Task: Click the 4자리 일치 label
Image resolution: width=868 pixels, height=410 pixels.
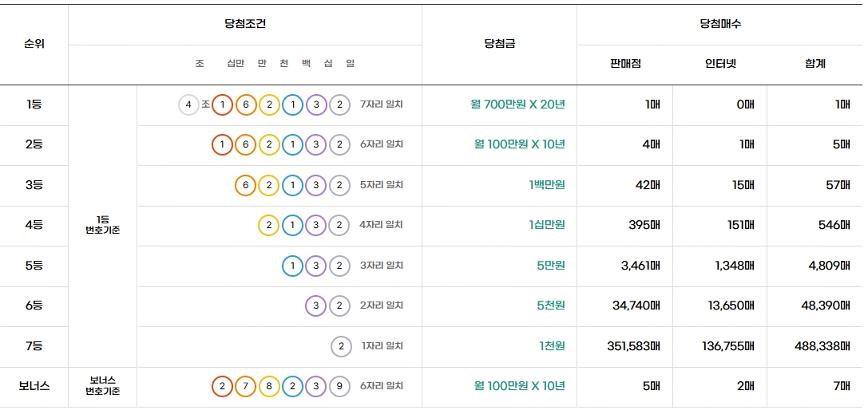Action: (382, 225)
